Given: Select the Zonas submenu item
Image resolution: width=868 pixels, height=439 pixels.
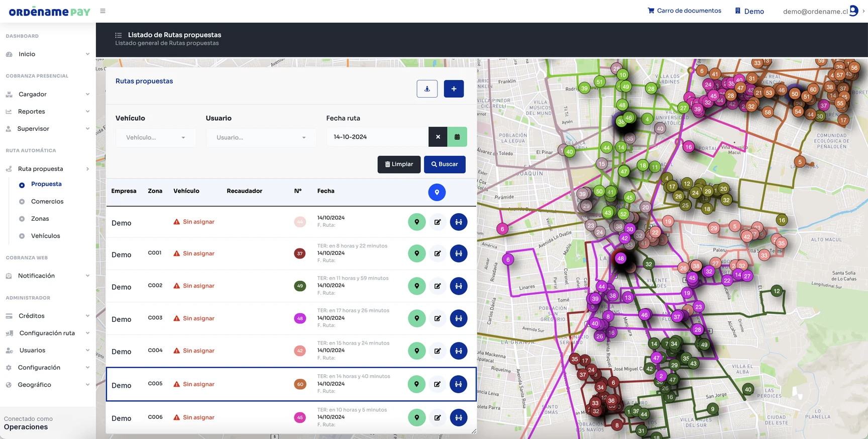Looking at the screenshot, I should pyautogui.click(x=40, y=219).
